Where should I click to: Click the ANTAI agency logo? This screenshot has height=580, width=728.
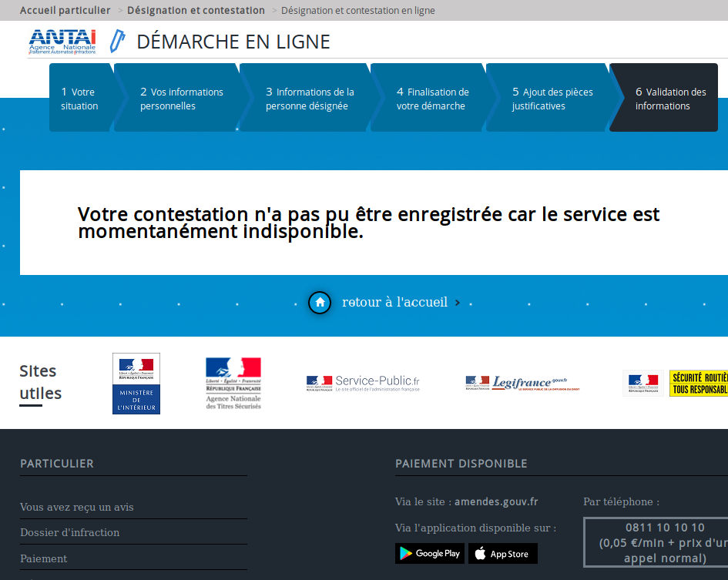click(62, 42)
